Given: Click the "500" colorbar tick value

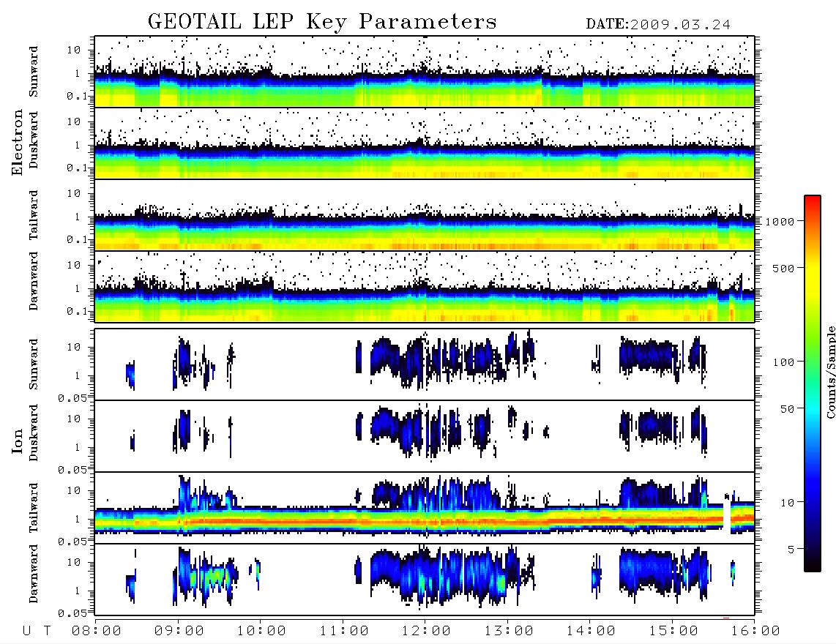Looking at the screenshot, I should (783, 268).
